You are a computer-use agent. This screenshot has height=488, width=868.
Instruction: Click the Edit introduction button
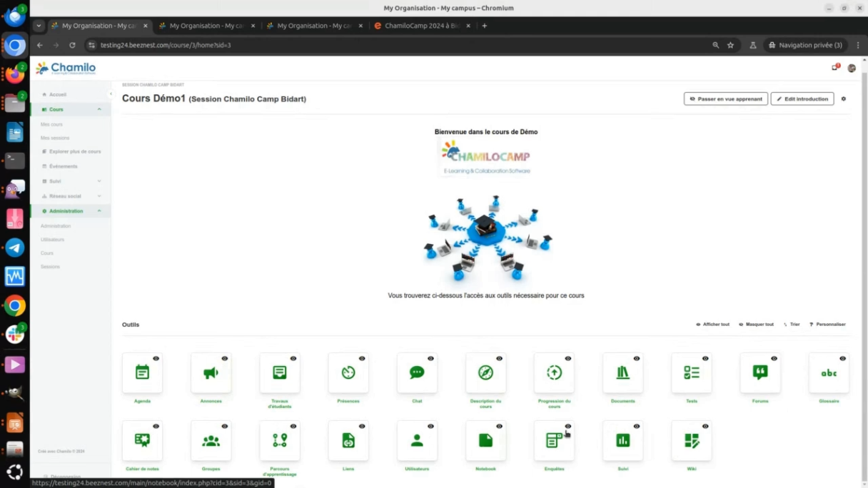(x=802, y=99)
